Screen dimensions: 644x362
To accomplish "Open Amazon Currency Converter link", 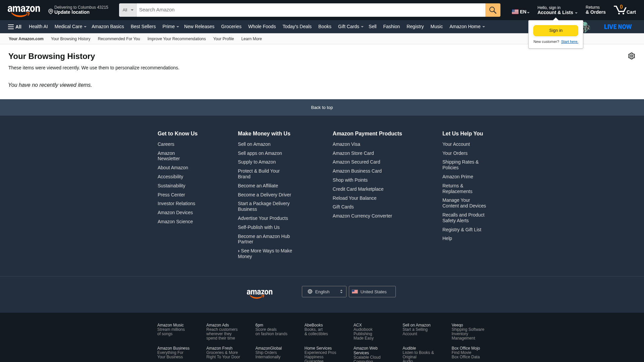I will [362, 216].
